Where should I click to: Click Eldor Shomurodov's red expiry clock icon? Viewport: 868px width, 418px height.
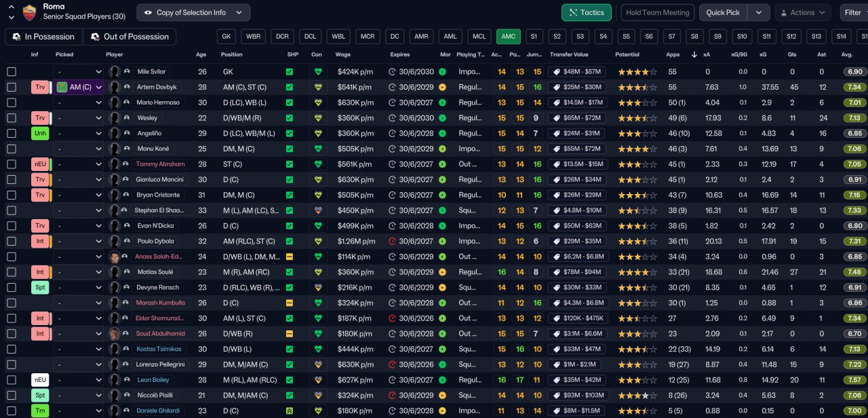pyautogui.click(x=393, y=318)
